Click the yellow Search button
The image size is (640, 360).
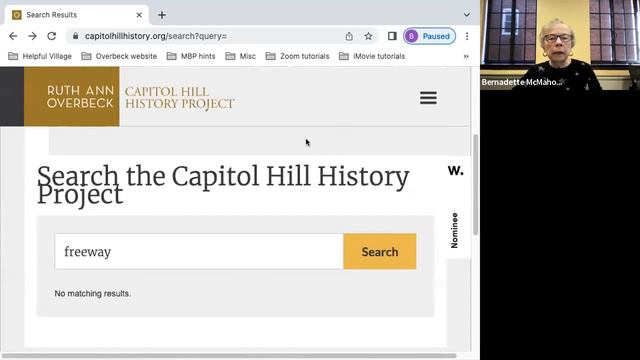[x=380, y=251]
